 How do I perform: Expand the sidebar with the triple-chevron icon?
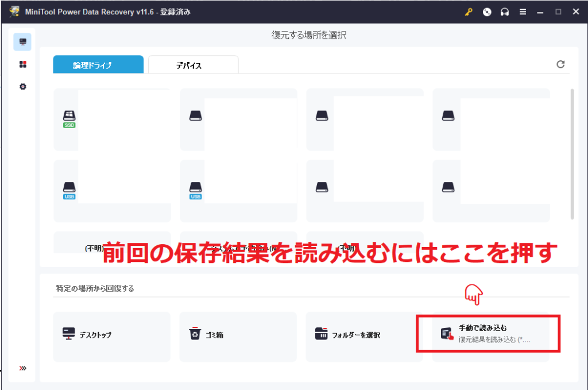click(23, 368)
